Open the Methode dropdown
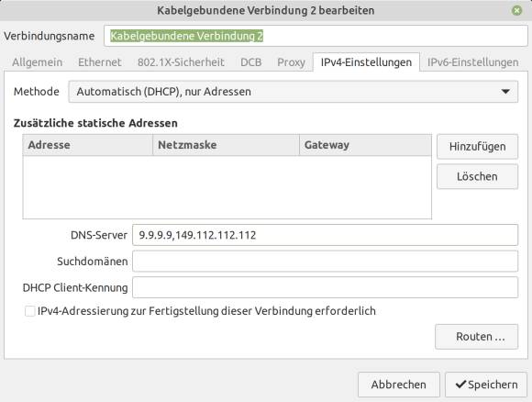This screenshot has width=532, height=402. point(294,92)
